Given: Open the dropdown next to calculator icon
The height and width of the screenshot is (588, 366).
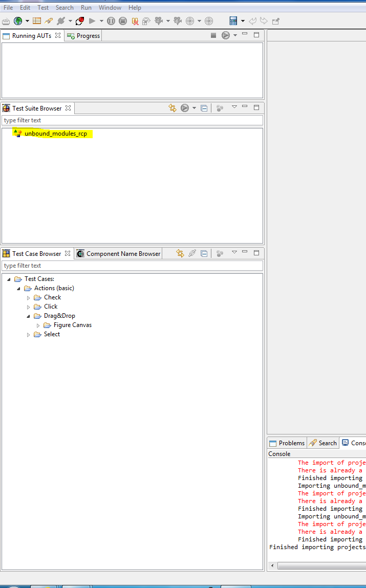Looking at the screenshot, I should click(x=243, y=21).
